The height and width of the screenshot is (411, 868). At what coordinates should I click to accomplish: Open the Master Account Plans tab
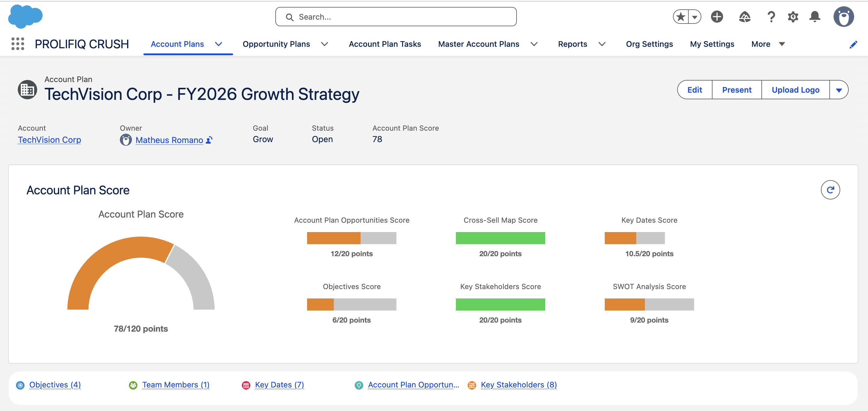click(479, 44)
